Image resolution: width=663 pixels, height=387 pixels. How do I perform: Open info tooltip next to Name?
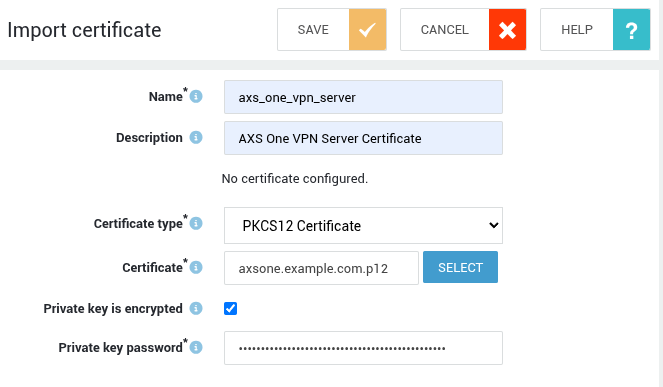click(x=196, y=96)
